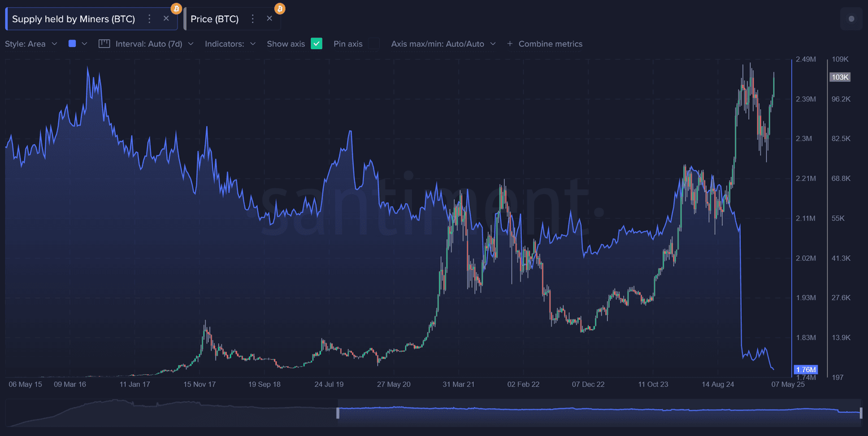This screenshot has width=868, height=436.
Task: Uncheck the Show axis checkbox
Action: point(316,44)
